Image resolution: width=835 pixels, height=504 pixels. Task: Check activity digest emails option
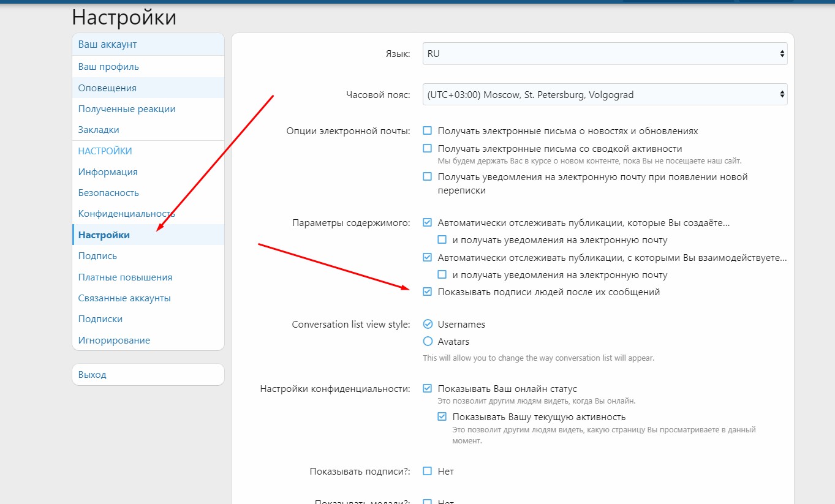[428, 149]
